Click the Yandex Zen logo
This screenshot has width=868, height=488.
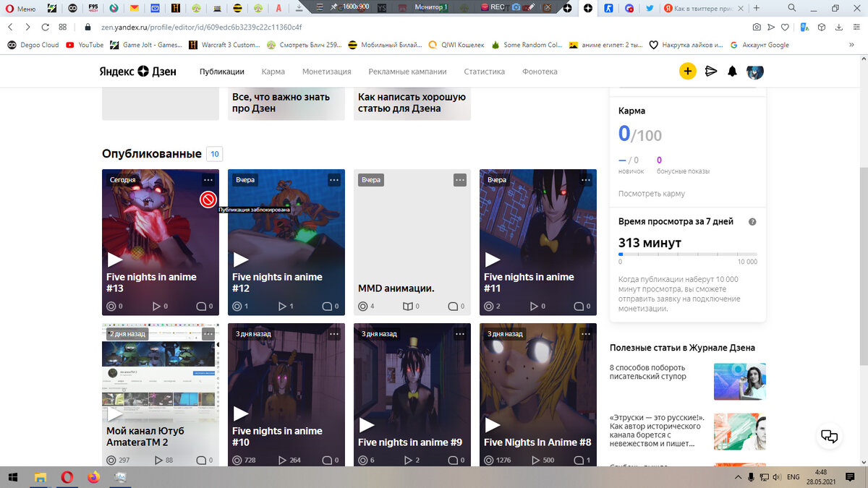pyautogui.click(x=138, y=72)
